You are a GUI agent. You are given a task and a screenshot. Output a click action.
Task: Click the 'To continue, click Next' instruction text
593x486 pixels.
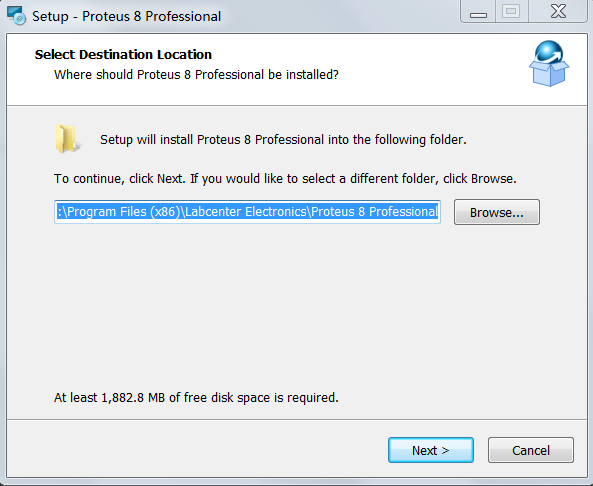pyautogui.click(x=120, y=179)
